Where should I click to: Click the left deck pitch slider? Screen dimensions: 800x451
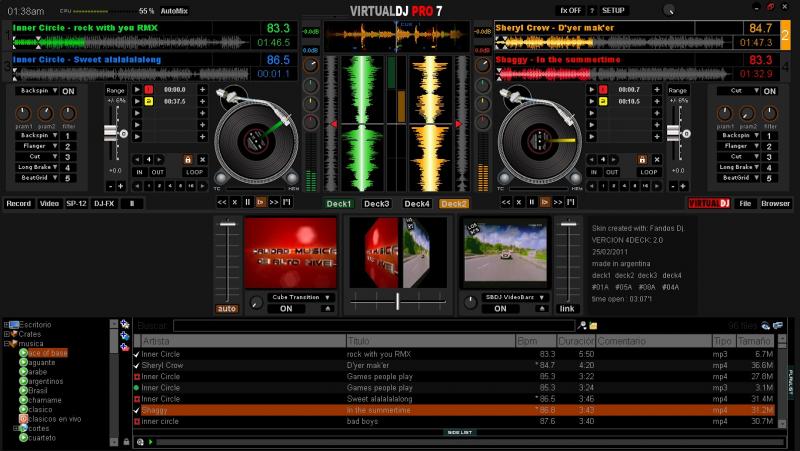point(111,133)
